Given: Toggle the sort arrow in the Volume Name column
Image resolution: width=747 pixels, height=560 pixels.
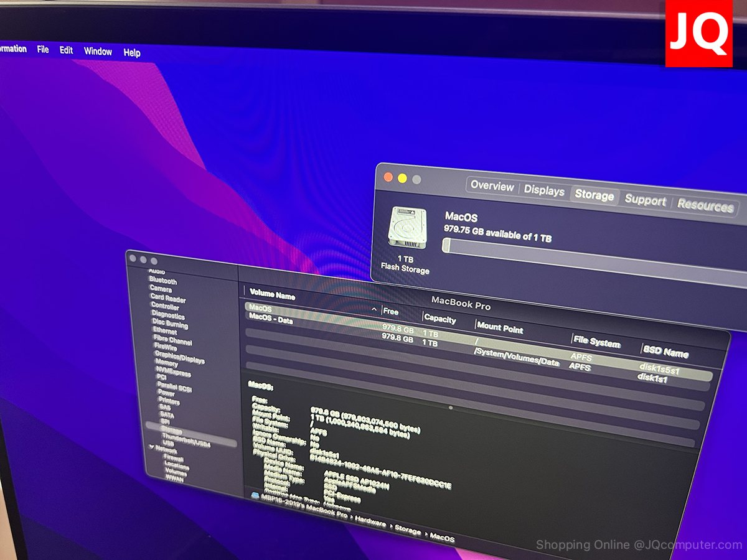Looking at the screenshot, I should point(374,309).
